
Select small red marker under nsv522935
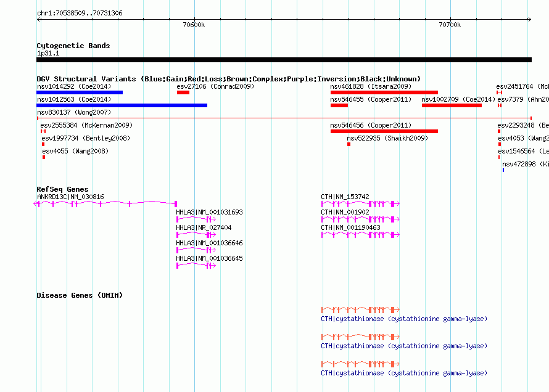[349, 144]
